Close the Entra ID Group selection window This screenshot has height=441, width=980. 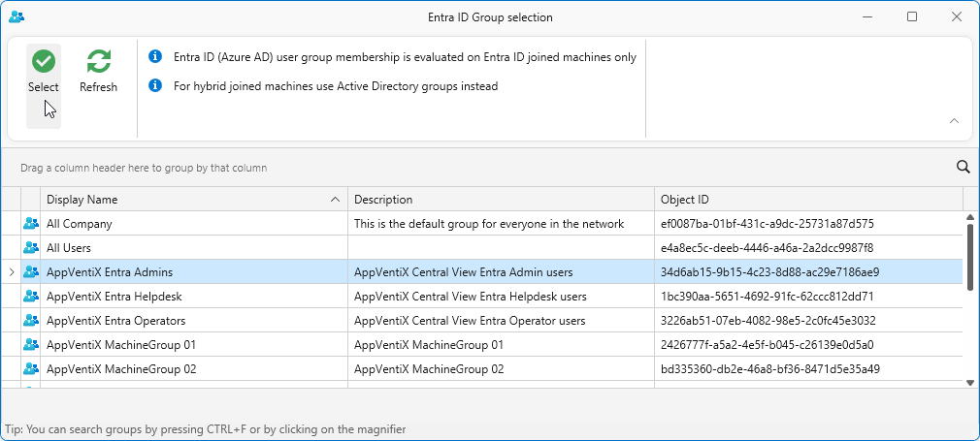point(957,16)
